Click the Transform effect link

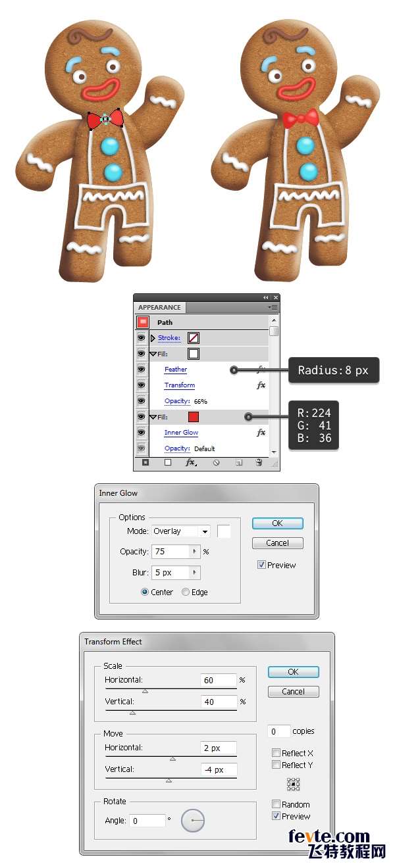(x=180, y=385)
